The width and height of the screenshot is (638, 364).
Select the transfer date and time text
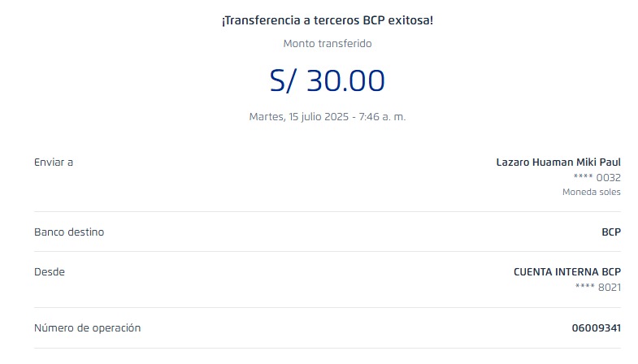(327, 116)
